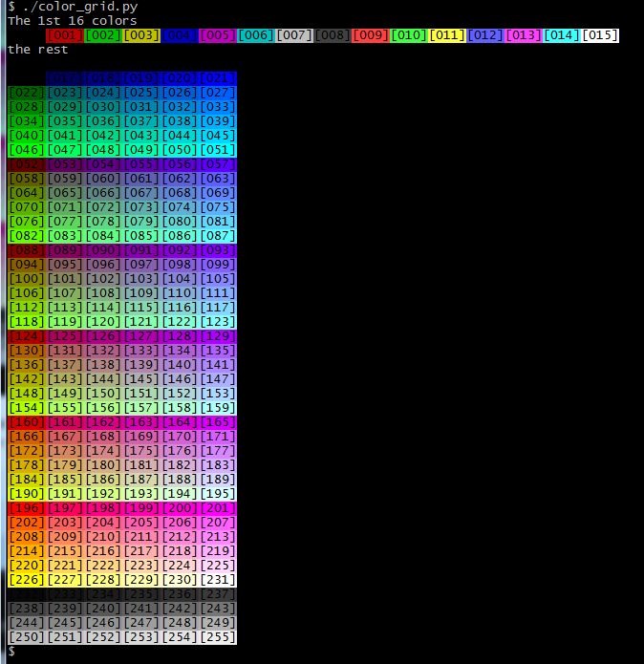Screen dimensions: 644x664
Task: Select the [217] salmon pink cell
Action: (x=141, y=551)
